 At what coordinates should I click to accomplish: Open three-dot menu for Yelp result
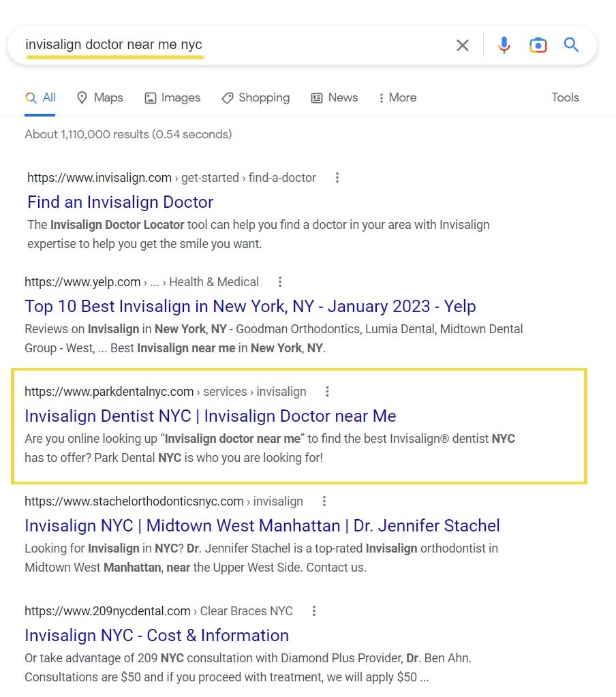coord(279,282)
